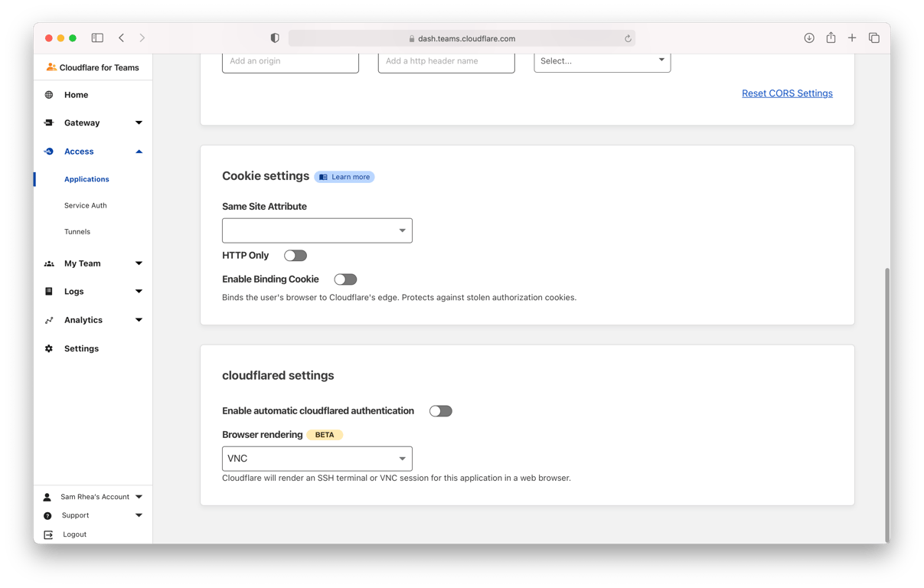Open the Browser rendering VNC dropdown

click(x=317, y=459)
